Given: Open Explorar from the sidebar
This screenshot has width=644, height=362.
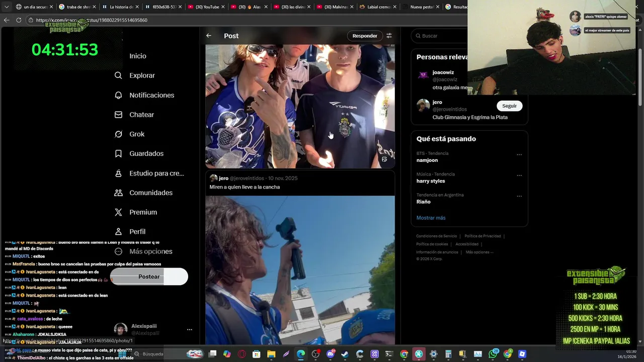Looking at the screenshot, I should [135, 75].
